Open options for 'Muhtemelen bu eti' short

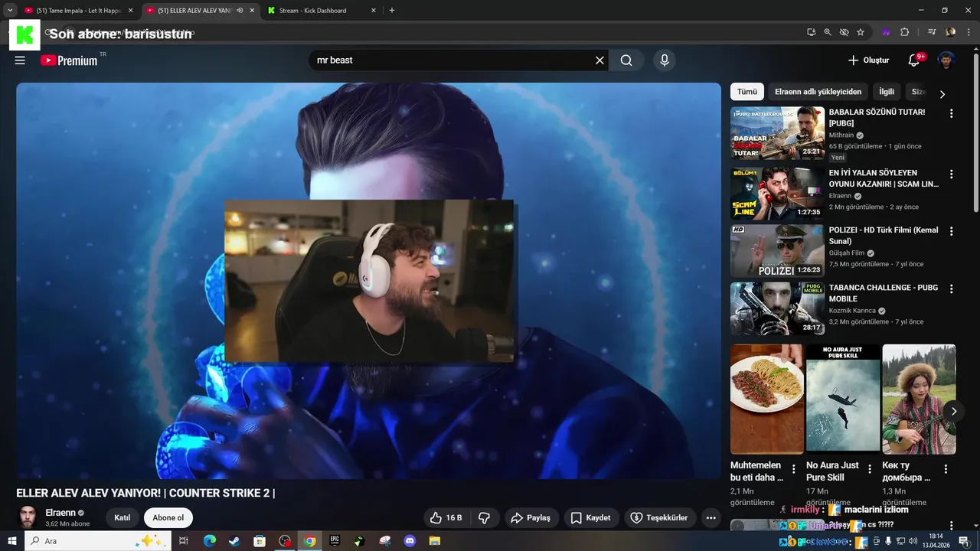[x=794, y=469]
